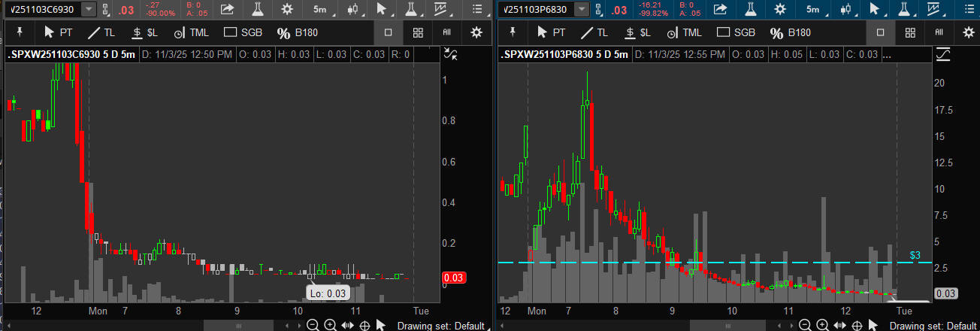Click the TML time-level button on left chart
980x331 pixels.
click(x=193, y=32)
